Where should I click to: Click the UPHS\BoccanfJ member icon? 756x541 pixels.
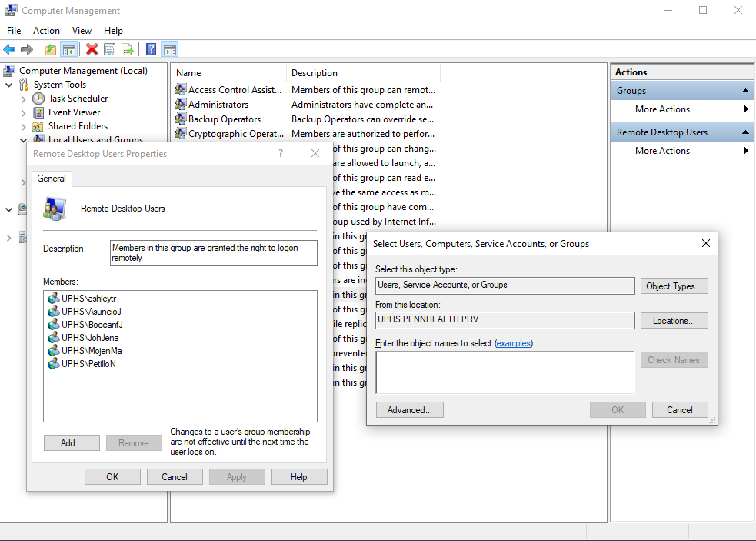[54, 324]
